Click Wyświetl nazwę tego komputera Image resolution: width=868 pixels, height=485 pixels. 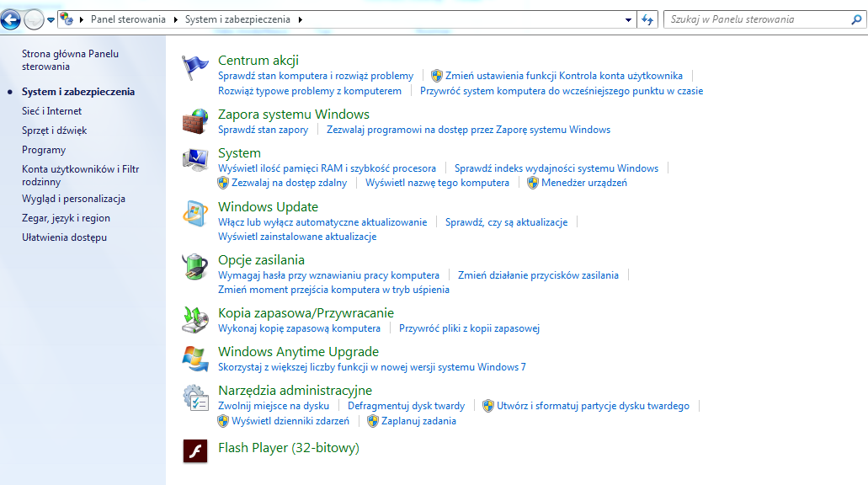pyautogui.click(x=437, y=182)
